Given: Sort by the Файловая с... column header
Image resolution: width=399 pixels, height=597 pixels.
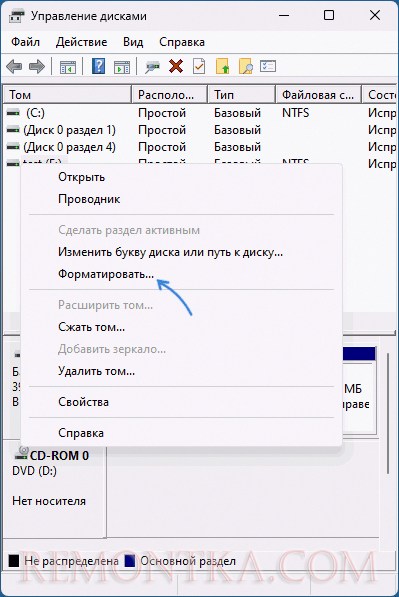Looking at the screenshot, I should point(319,95).
